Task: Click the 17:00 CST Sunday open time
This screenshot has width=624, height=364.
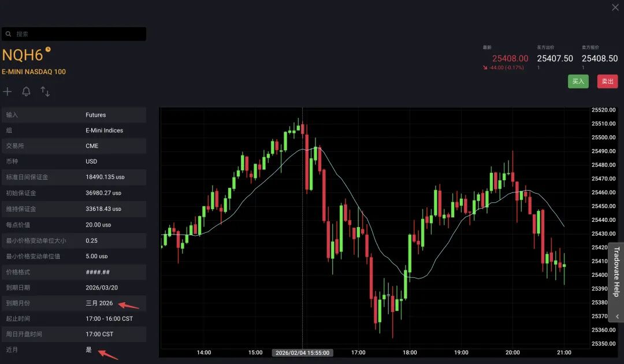Action: (x=99, y=334)
